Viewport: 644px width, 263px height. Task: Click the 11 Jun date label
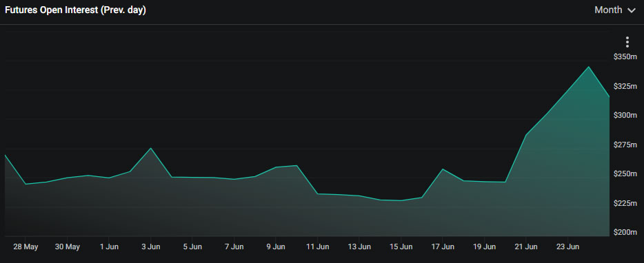tap(317, 246)
